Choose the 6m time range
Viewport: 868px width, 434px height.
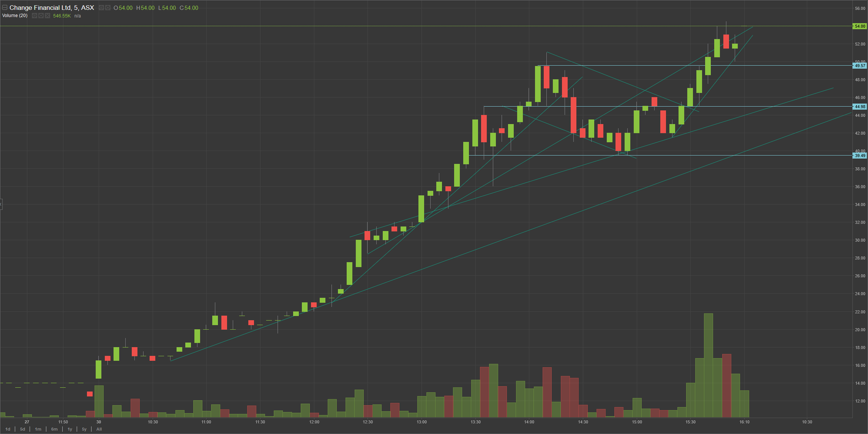pos(54,429)
